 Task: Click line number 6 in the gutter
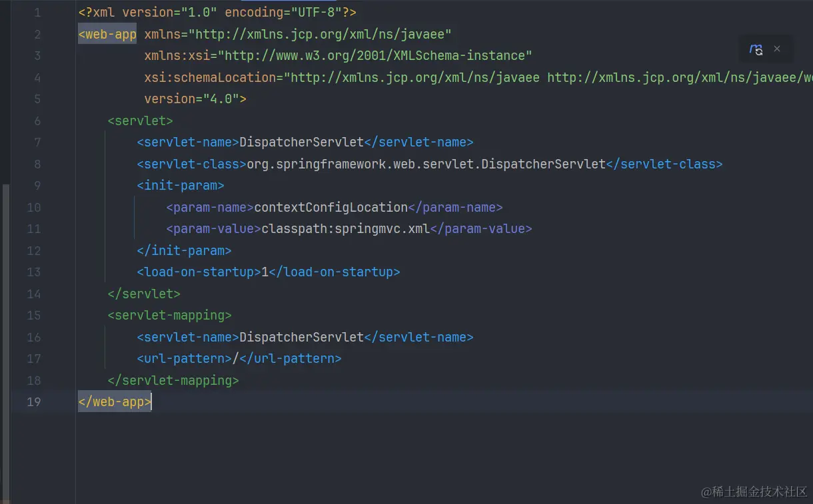tap(37, 121)
